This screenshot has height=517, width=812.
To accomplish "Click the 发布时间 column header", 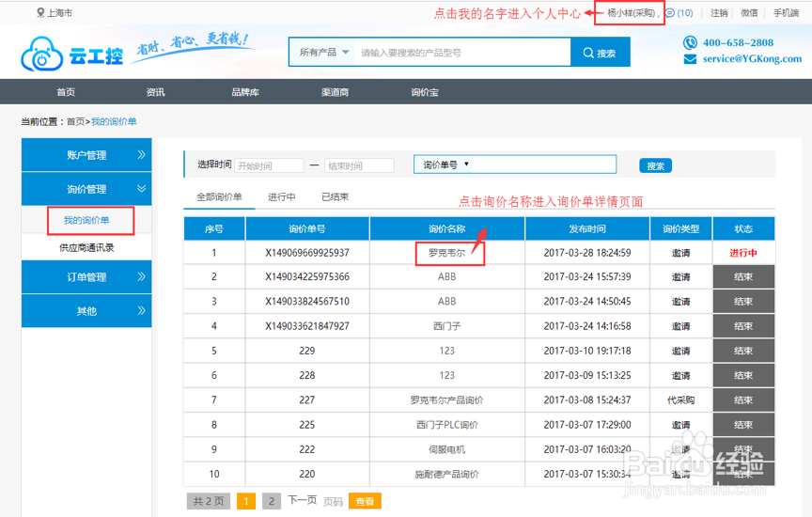I will (x=586, y=228).
